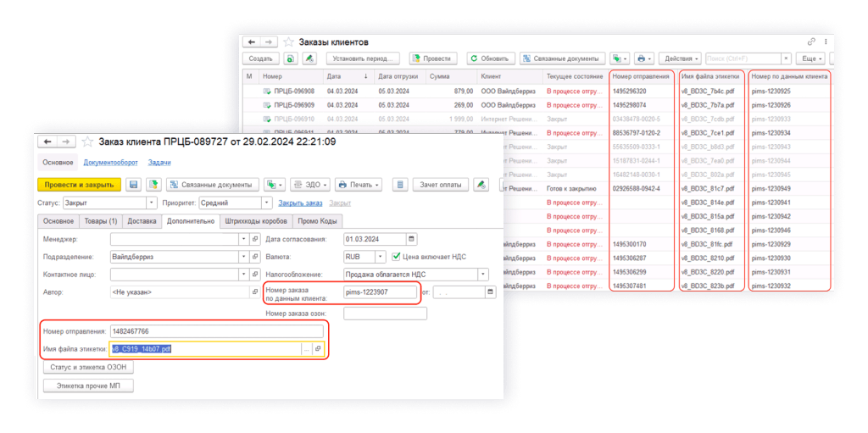Viewport: 868px width, 433px height.
Task: Expand the Валюта RUB dropdown
Action: tap(381, 257)
